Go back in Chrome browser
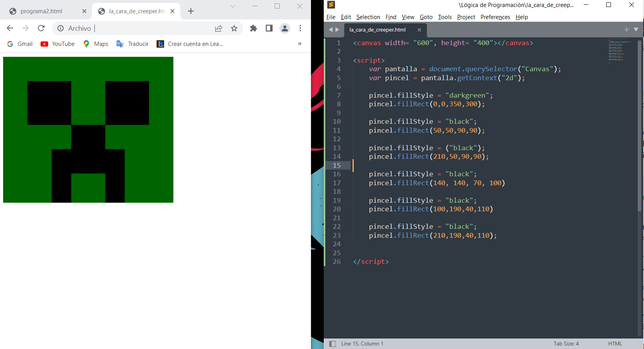Screen dimensions: 644x349 coord(10,28)
